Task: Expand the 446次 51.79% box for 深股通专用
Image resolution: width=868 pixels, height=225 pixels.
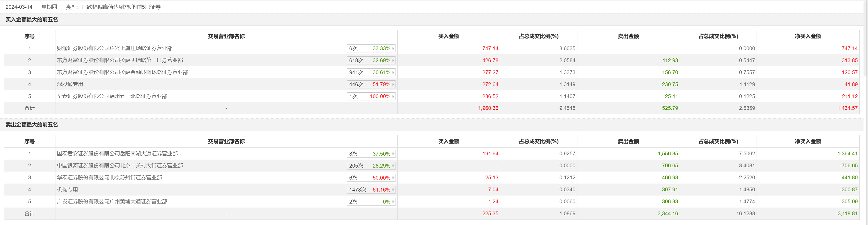Action: 371,85
